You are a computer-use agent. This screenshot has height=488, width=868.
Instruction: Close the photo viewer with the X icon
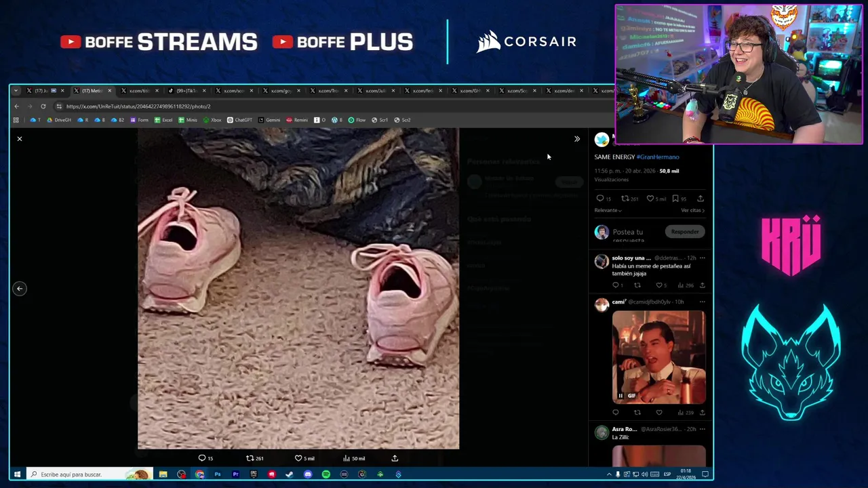pos(20,139)
